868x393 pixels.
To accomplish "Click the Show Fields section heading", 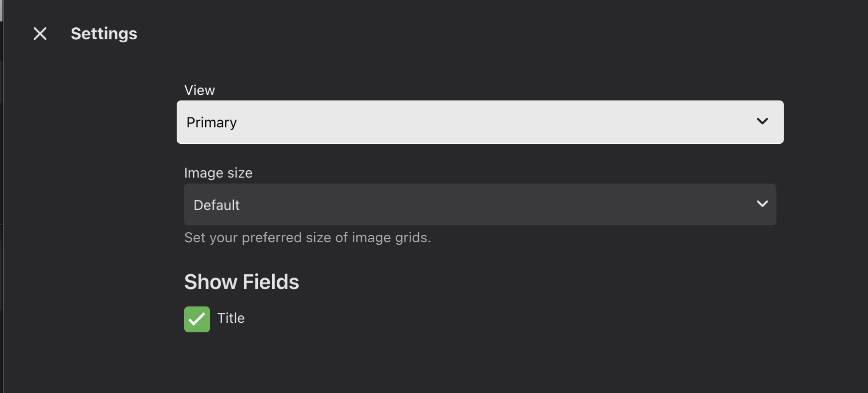I will coord(241,282).
